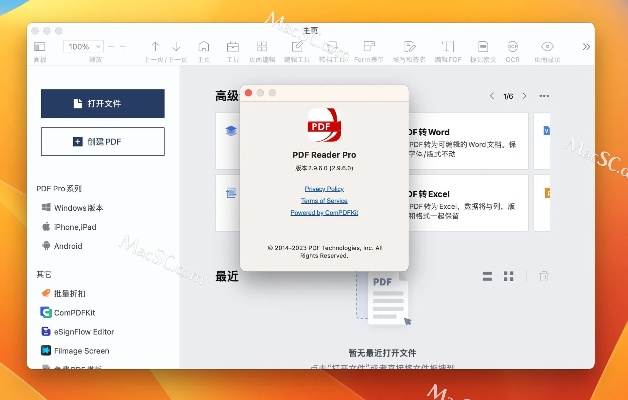The image size is (628, 400).
Task: Click the Home icon in the toolbar
Action: (204, 46)
